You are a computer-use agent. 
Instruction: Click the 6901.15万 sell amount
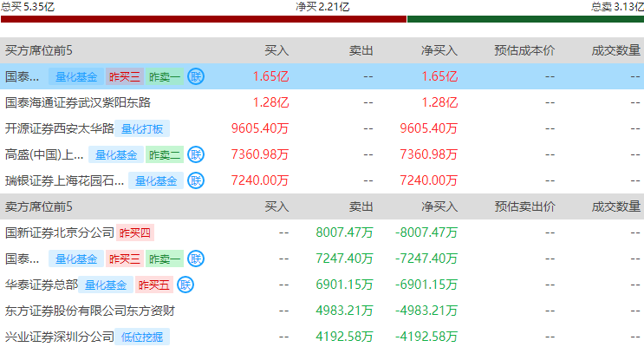tap(345, 285)
